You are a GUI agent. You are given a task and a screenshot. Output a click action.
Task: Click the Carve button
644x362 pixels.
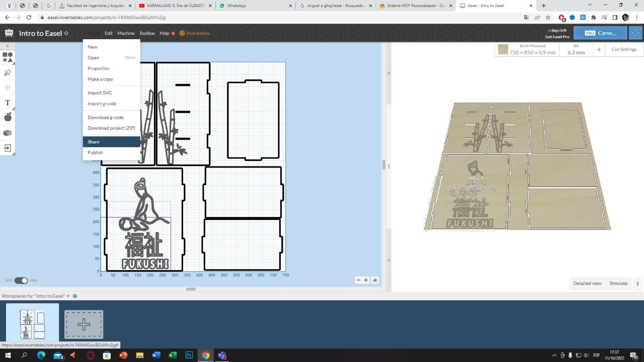[x=600, y=33]
